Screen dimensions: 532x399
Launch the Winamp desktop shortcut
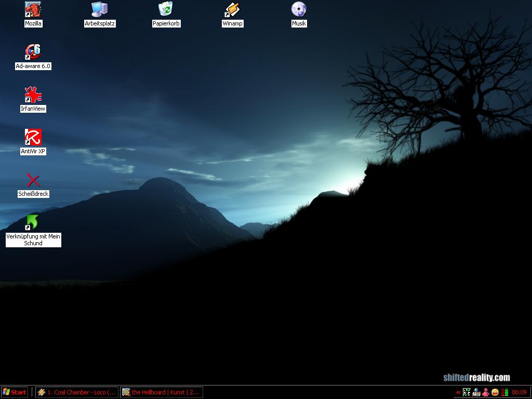click(x=232, y=10)
